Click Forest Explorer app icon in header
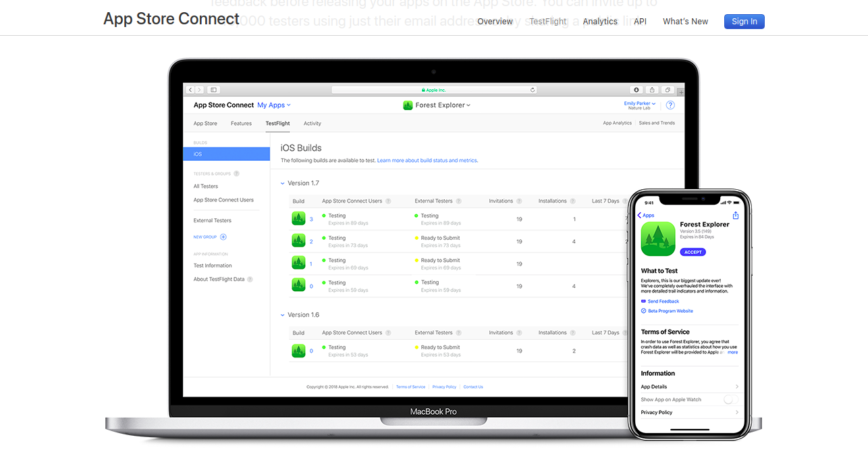 408,105
